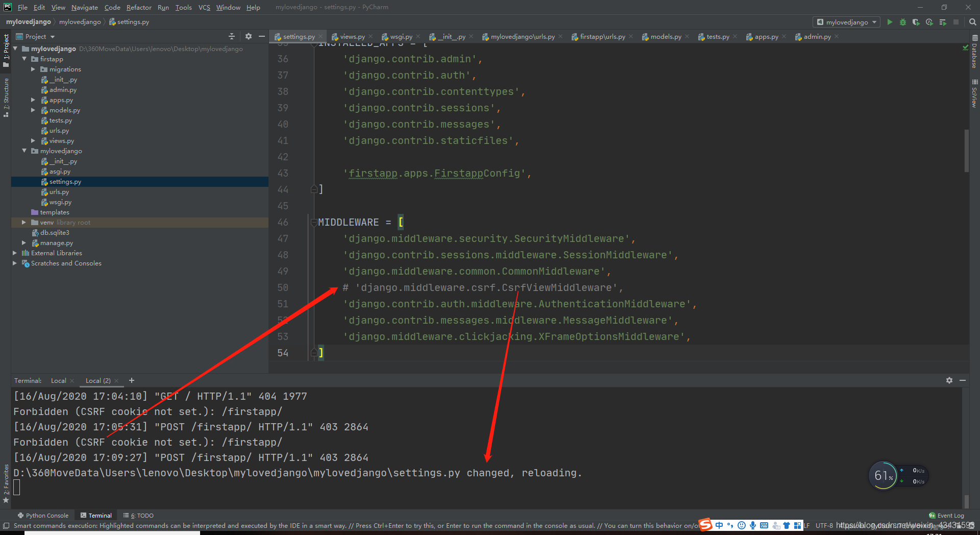Click the grey stop button icon
Screen dimensions: 980x535
point(956,22)
